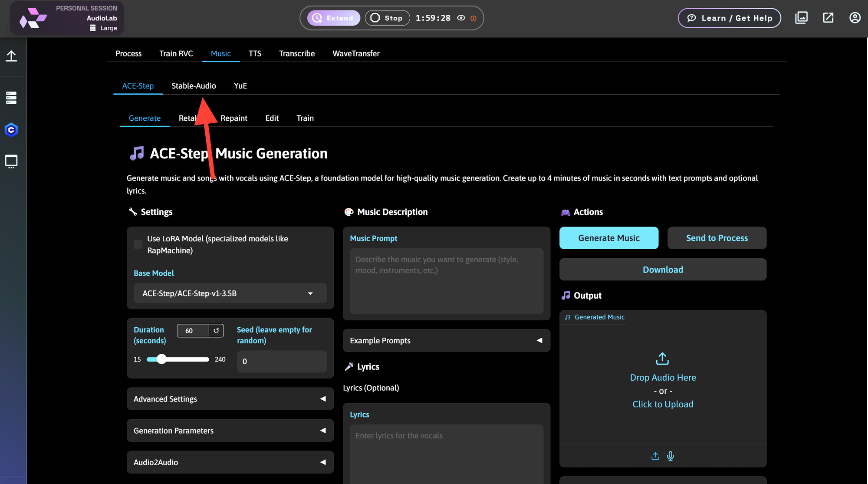Viewport: 868px width, 484px height.
Task: Select the blue hexagon C app icon
Action: (11, 129)
